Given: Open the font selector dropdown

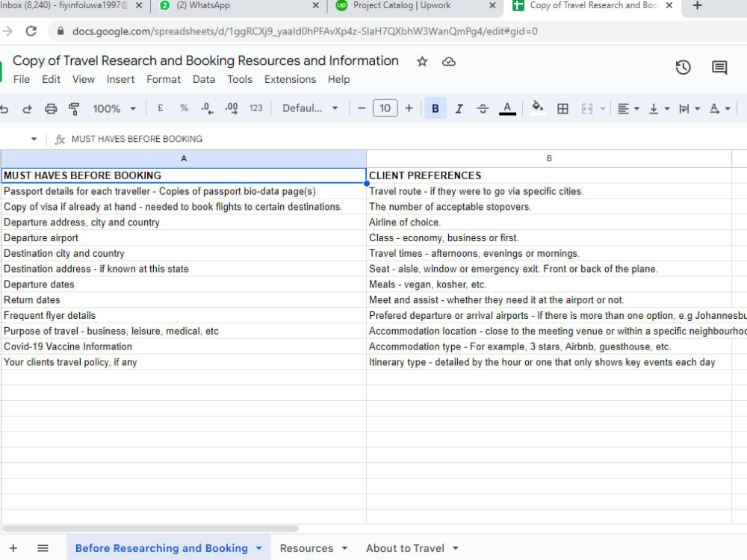Looking at the screenshot, I should point(306,108).
